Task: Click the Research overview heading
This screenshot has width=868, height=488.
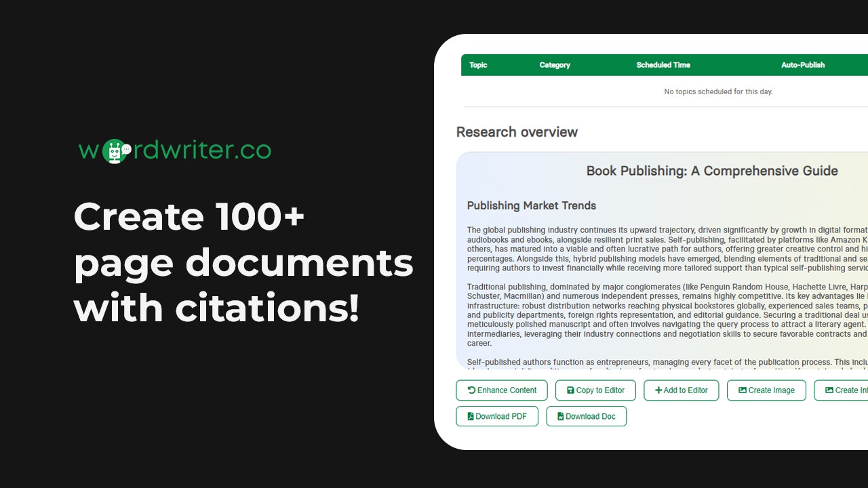Action: click(517, 132)
